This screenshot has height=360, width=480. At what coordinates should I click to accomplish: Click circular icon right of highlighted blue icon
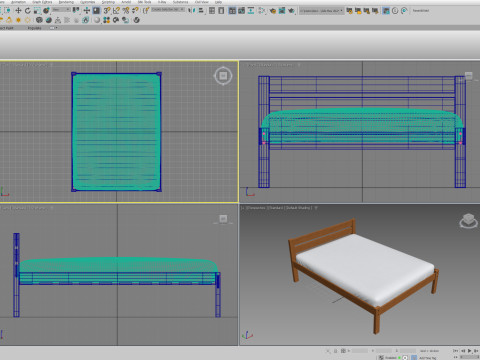point(395,11)
